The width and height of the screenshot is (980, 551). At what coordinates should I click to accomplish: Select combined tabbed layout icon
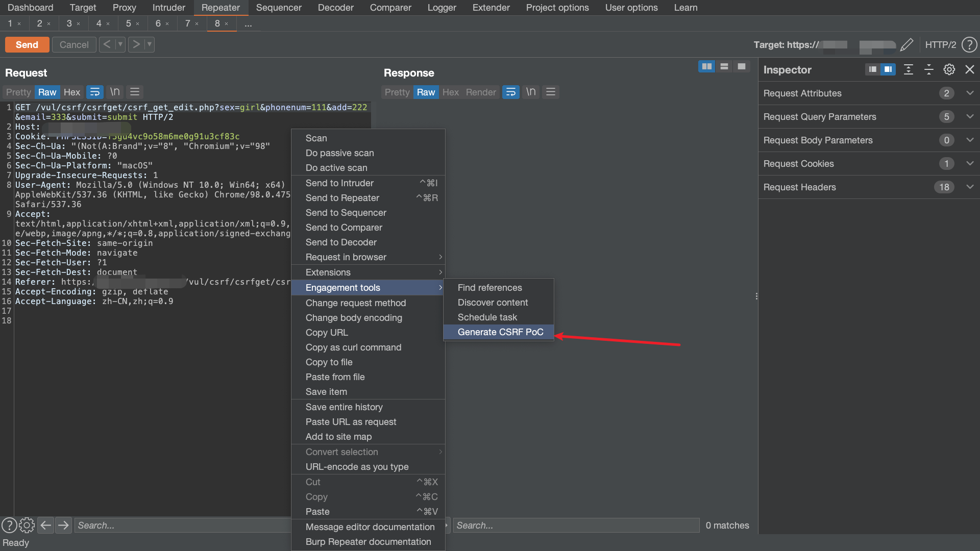tap(742, 66)
